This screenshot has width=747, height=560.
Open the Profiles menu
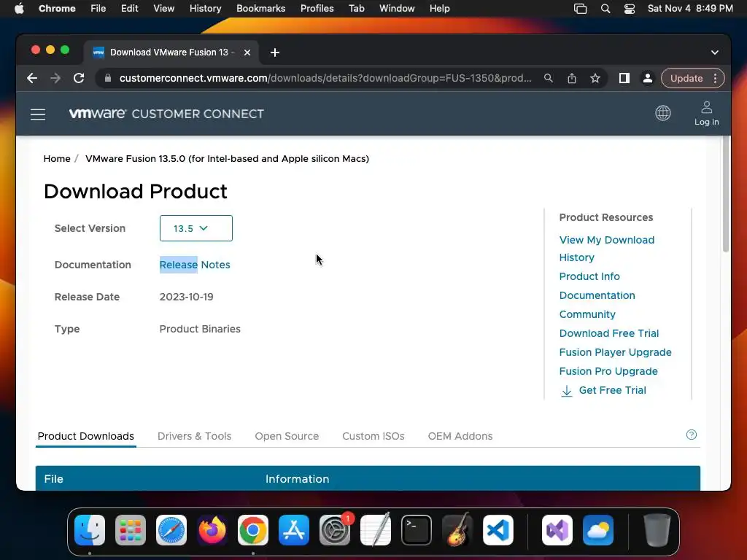pyautogui.click(x=317, y=9)
